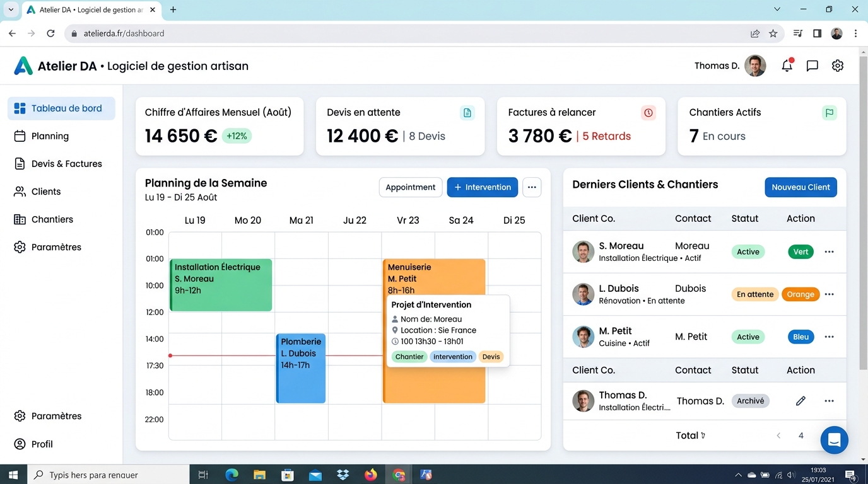
Task: Click the Orange action pill for L. Dubois
Action: (x=801, y=294)
